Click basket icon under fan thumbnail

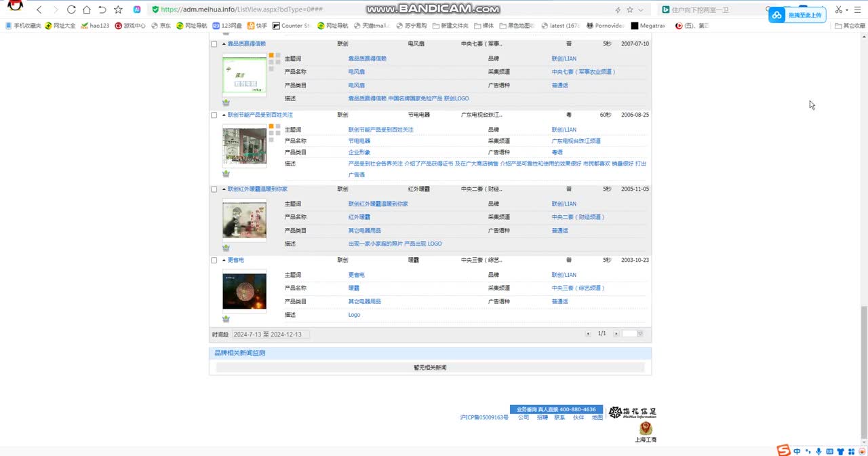226,102
